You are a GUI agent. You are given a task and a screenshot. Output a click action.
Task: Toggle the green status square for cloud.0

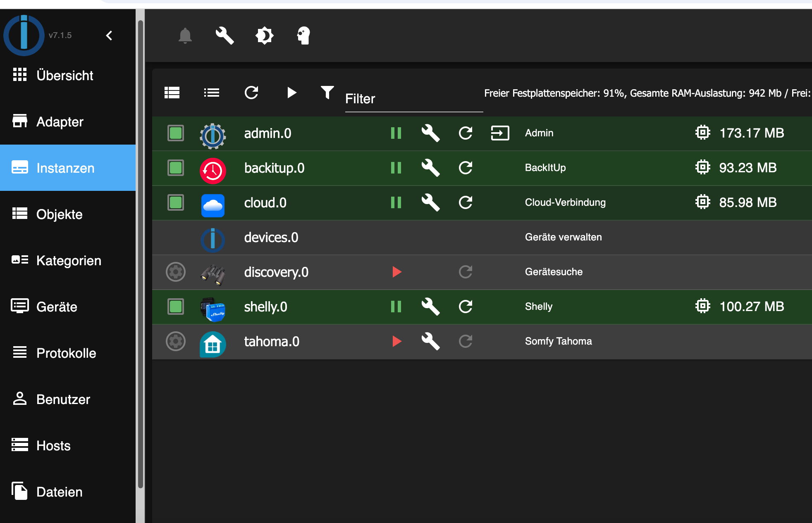click(x=175, y=203)
